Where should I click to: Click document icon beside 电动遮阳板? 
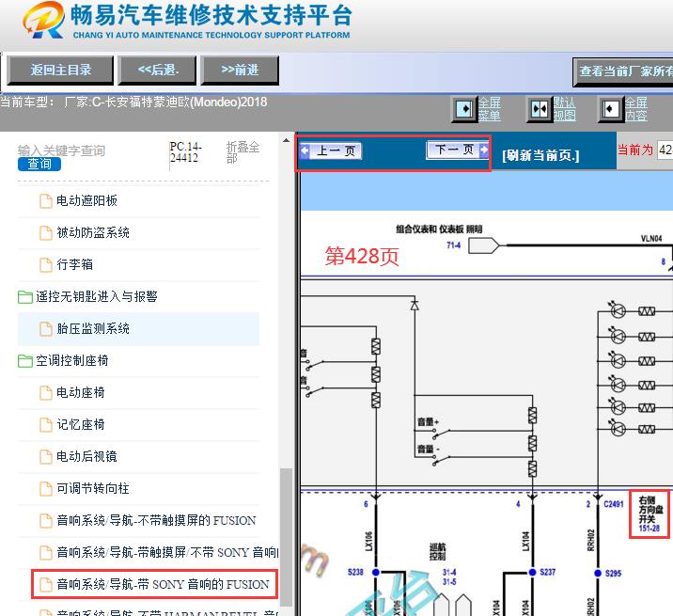point(46,201)
